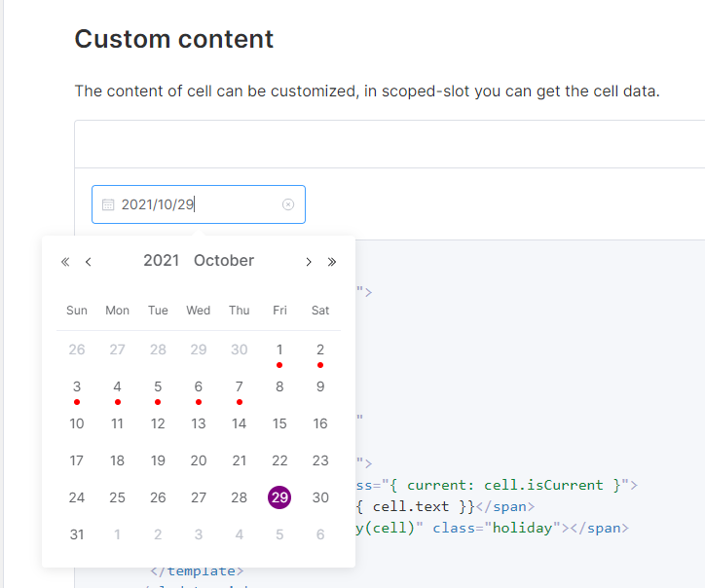Pick October 20 in the calendar
The image size is (705, 588).
coord(199,460)
